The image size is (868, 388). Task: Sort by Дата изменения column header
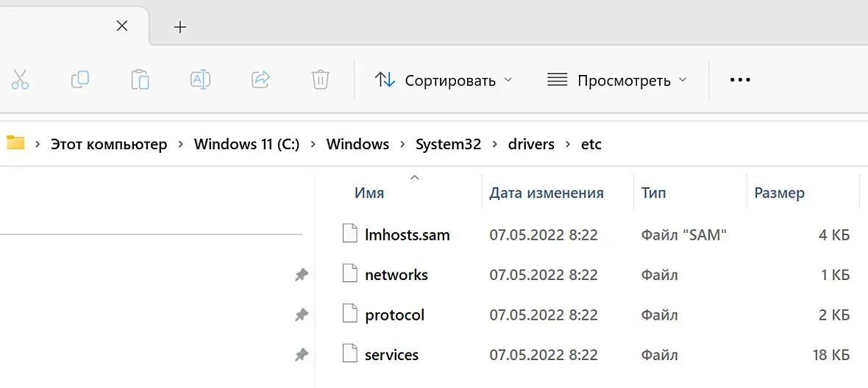(547, 193)
